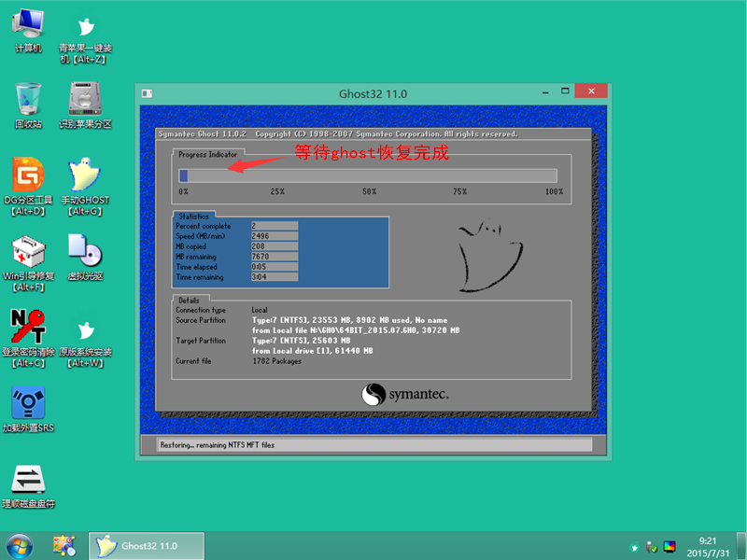Open display settings from the system tray
This screenshot has width=747, height=560.
point(669,546)
